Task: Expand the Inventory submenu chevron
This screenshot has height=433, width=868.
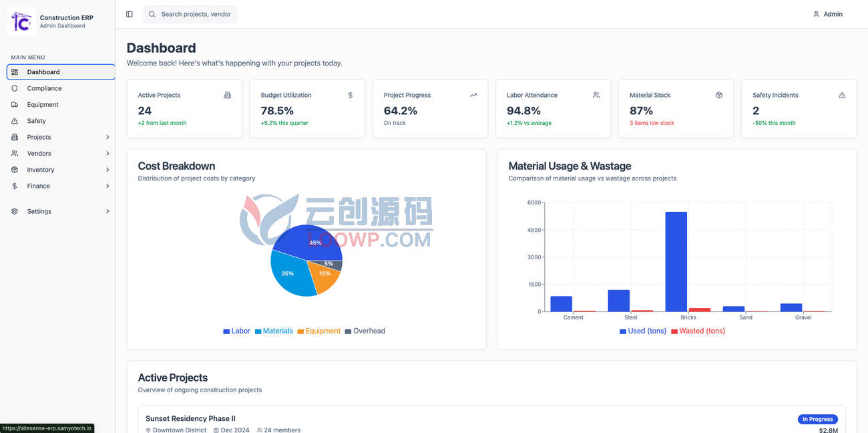Action: [107, 170]
